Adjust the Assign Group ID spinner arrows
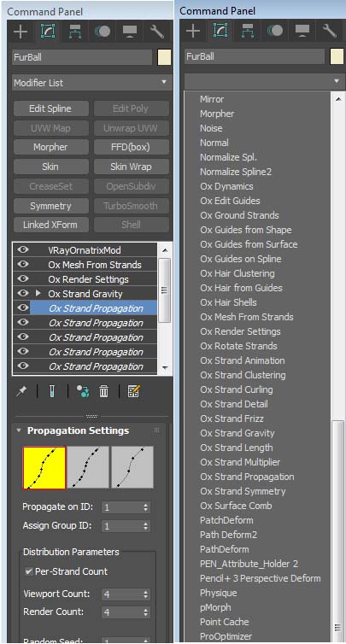Viewport: 346px width, 644px height. click(145, 526)
